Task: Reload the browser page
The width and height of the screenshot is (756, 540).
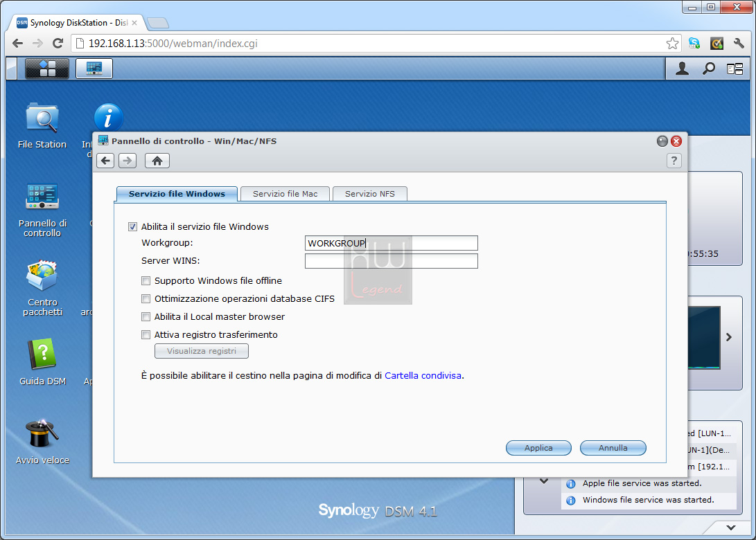Action: point(58,44)
